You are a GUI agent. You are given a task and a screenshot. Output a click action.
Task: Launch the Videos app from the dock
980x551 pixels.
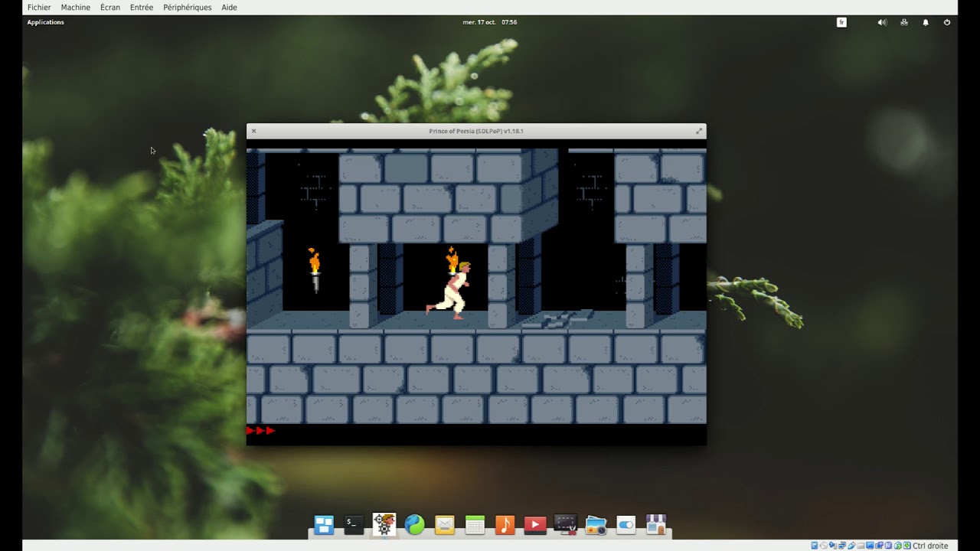pos(535,525)
